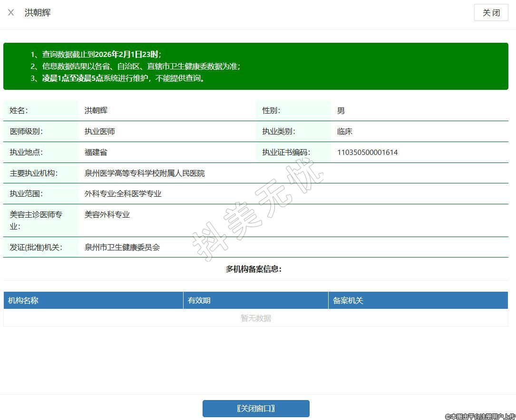Image resolution: width=516 pixels, height=420 pixels.
Task: Click the hospital name 泉州医学高等专科学校附属人民医院
Action: tap(145, 173)
